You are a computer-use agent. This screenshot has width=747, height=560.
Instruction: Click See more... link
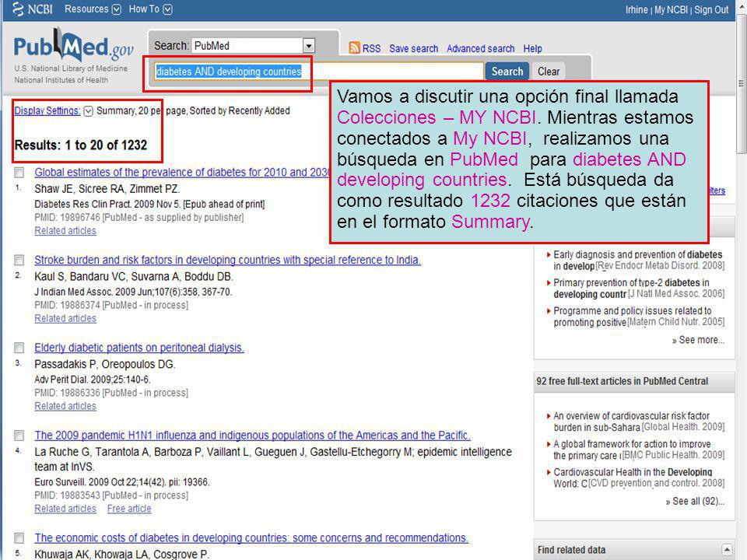click(x=698, y=340)
